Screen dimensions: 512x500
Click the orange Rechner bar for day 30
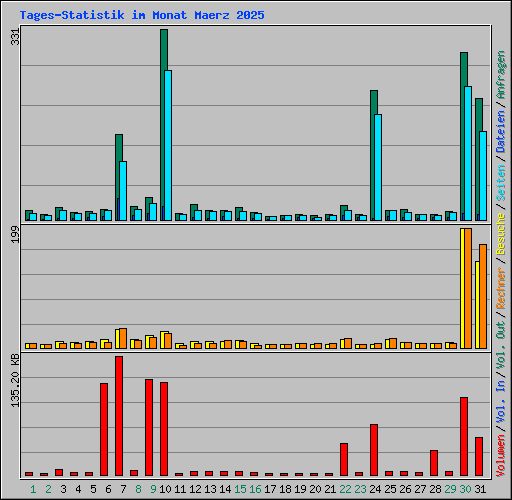pyautogui.click(x=468, y=289)
